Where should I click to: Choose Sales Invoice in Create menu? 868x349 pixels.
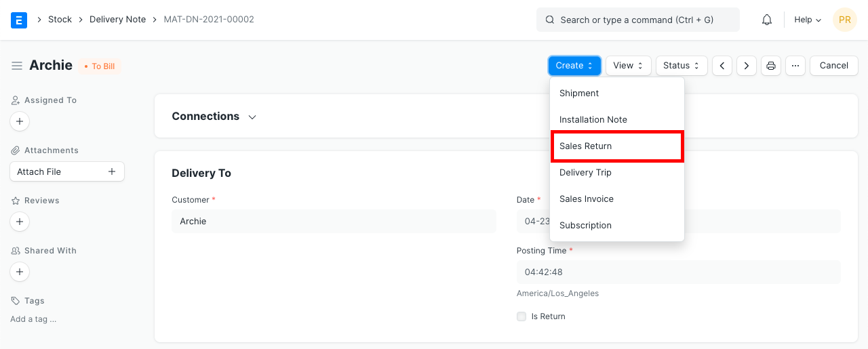coord(586,199)
